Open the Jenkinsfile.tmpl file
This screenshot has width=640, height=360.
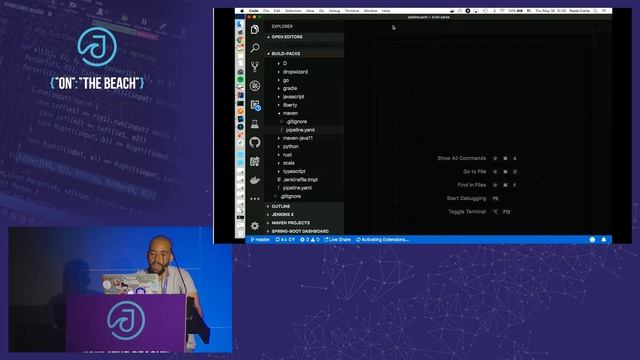coord(305,180)
